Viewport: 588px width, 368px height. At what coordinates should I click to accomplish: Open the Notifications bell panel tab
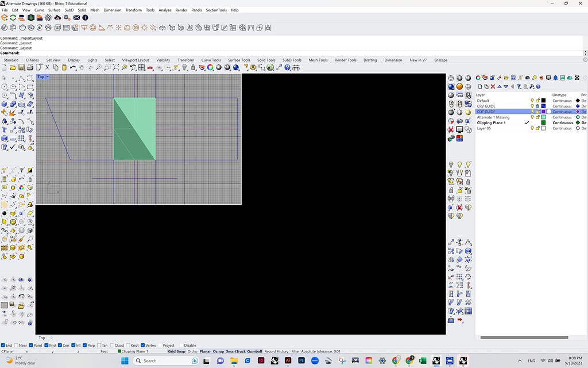click(555, 78)
